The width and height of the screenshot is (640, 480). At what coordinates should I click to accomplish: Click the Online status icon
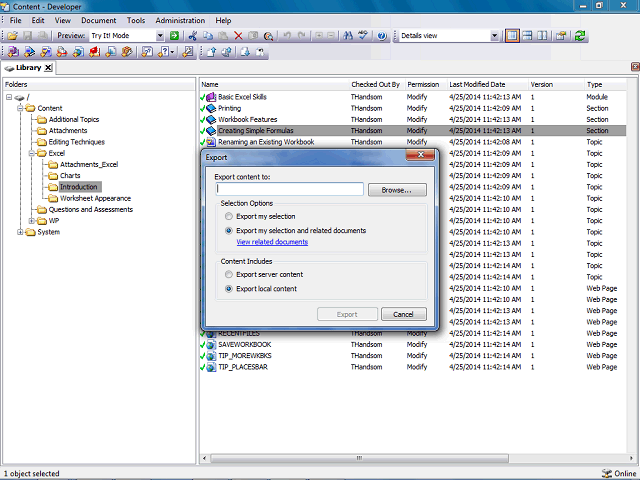pos(607,473)
